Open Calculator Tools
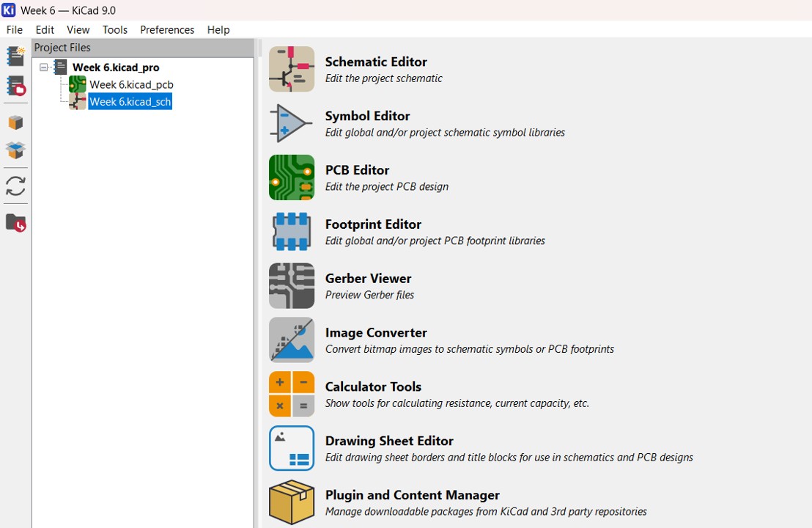812x528 pixels. click(292, 394)
